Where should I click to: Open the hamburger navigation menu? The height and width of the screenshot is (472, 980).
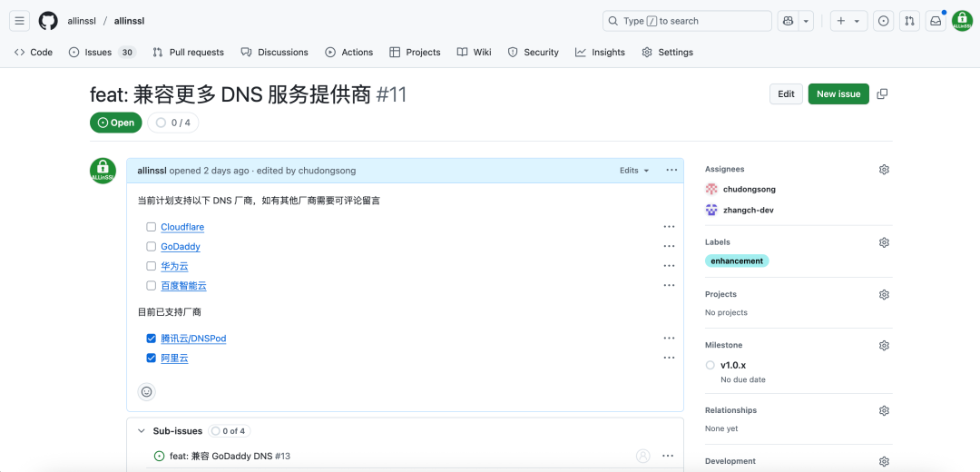[x=19, y=21]
